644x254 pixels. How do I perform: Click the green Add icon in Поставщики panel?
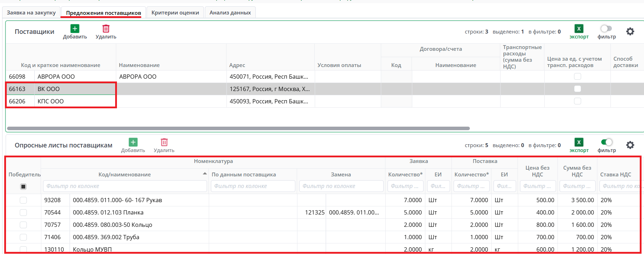point(75,29)
